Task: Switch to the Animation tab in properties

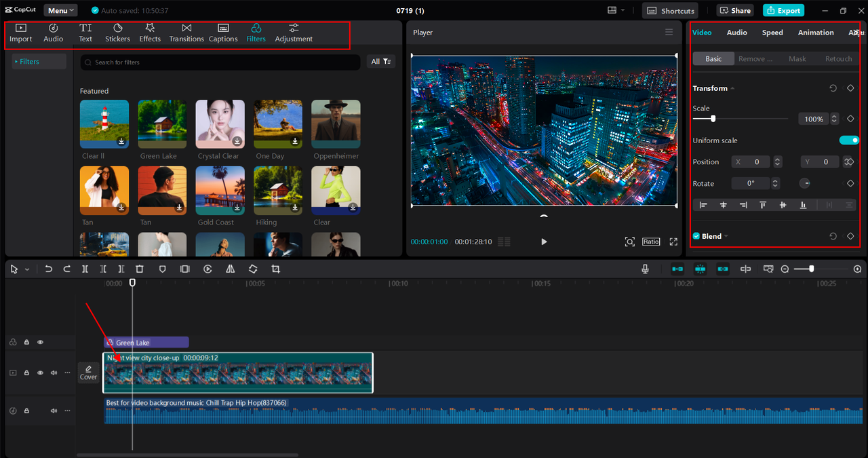Action: pyautogui.click(x=816, y=33)
